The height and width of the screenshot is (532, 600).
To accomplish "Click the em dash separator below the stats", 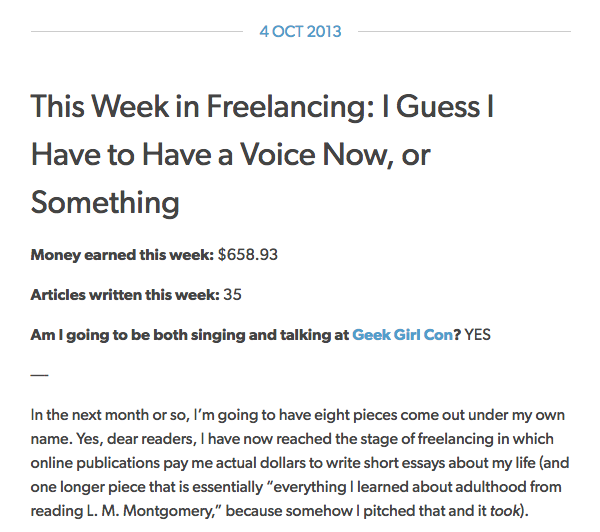I will [x=39, y=375].
